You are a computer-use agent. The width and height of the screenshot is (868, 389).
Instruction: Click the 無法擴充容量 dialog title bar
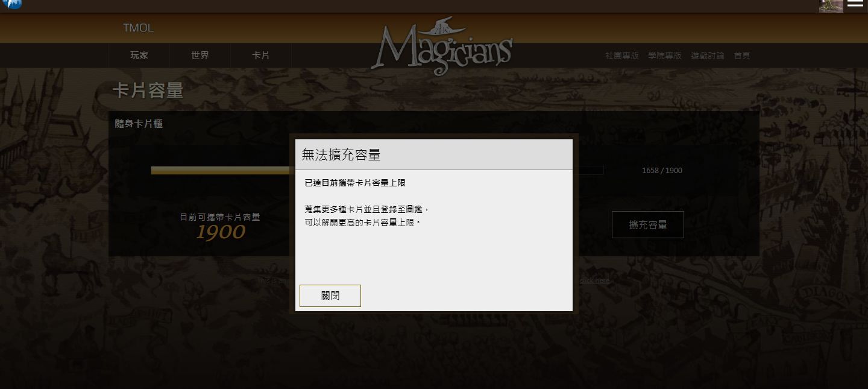click(x=434, y=155)
